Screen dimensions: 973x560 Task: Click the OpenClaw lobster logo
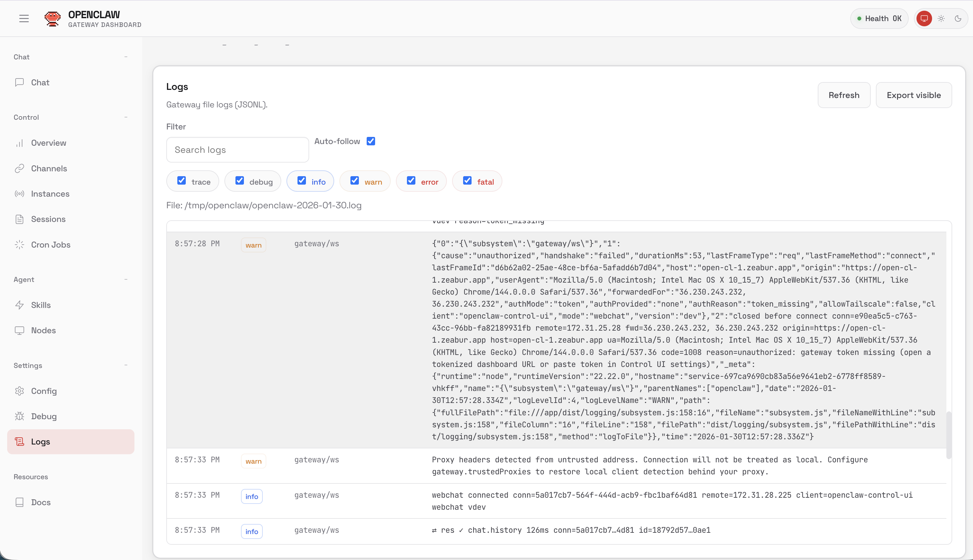point(52,18)
